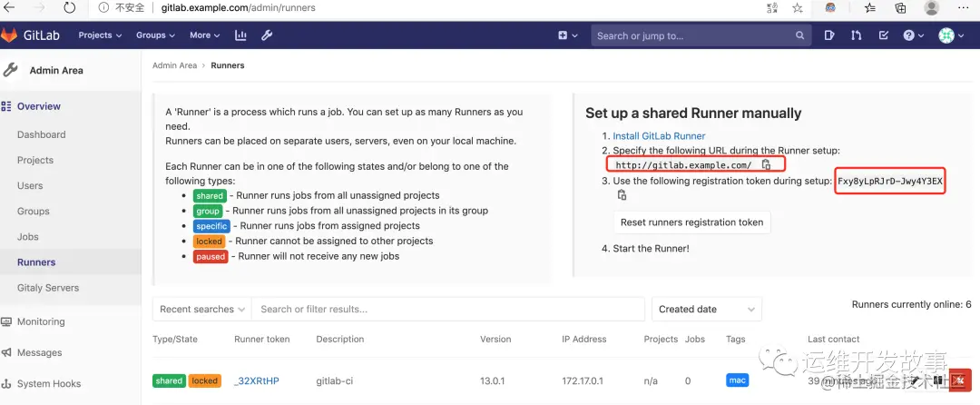
Task: Open Dashboard in the sidebar
Action: pos(41,134)
